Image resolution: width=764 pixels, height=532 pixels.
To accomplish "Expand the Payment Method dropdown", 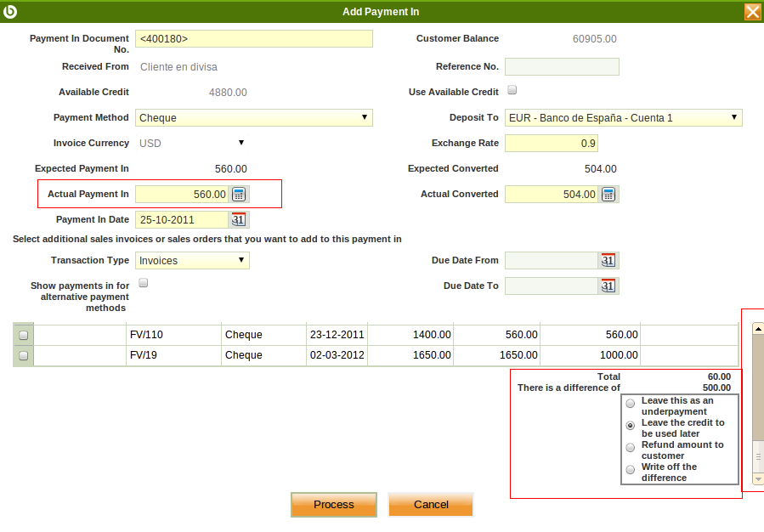I will [253, 118].
